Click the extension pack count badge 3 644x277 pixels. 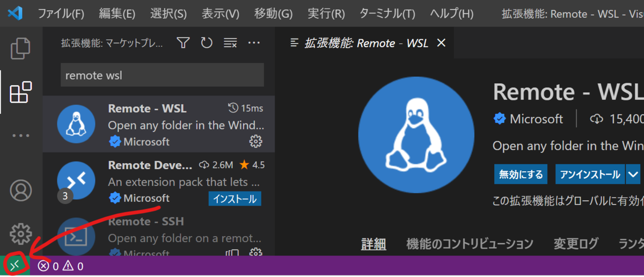pyautogui.click(x=65, y=196)
